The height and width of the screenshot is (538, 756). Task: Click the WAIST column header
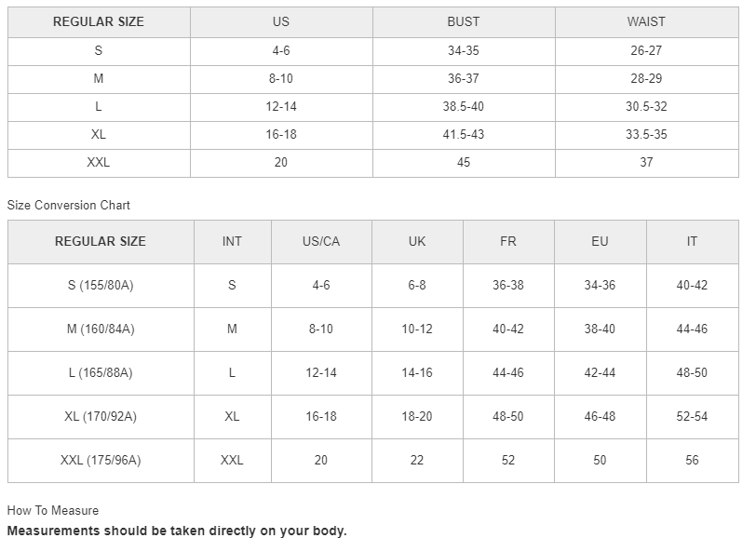[x=646, y=21]
